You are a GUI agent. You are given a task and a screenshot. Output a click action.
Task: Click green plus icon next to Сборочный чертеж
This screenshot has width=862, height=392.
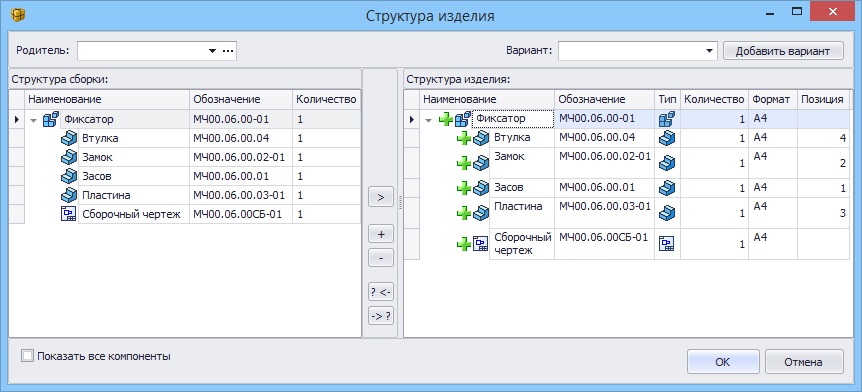(x=464, y=244)
